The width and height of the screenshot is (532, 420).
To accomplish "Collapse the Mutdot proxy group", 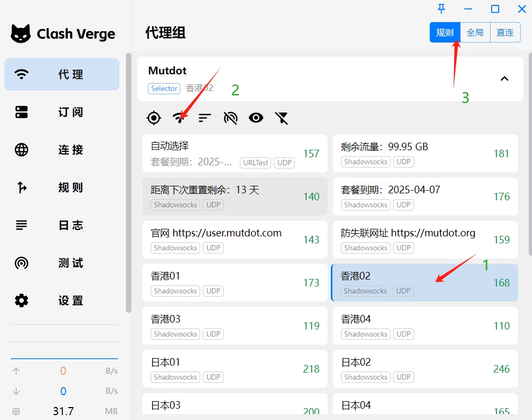I will pos(505,79).
